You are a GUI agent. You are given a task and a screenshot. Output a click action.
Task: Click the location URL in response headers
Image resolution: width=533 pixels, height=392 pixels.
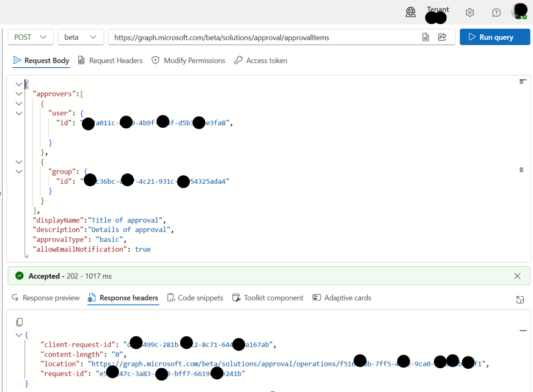point(287,364)
